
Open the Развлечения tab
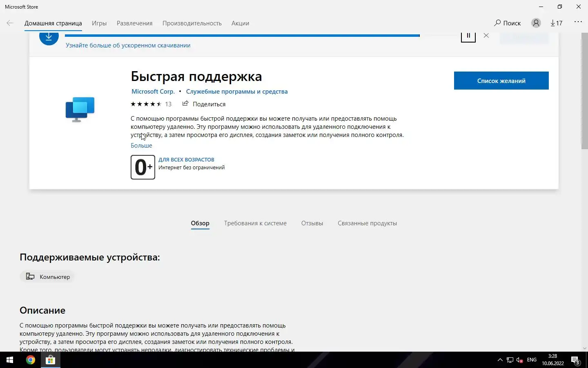pyautogui.click(x=135, y=23)
